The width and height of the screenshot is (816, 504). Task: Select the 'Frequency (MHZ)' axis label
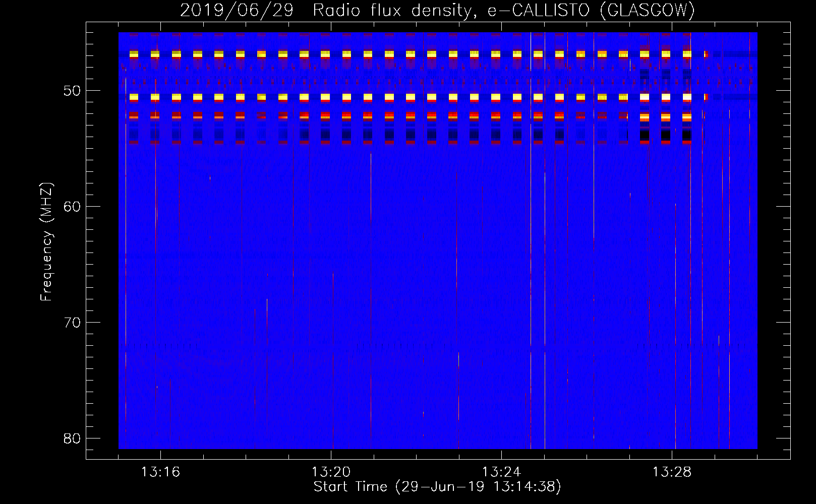point(46,242)
